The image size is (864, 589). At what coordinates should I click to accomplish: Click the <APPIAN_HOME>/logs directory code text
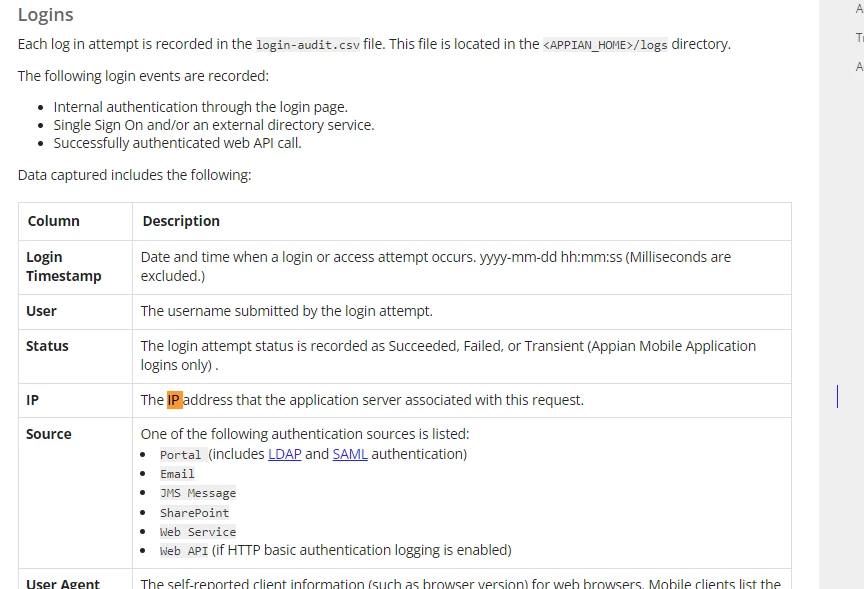pyautogui.click(x=605, y=45)
